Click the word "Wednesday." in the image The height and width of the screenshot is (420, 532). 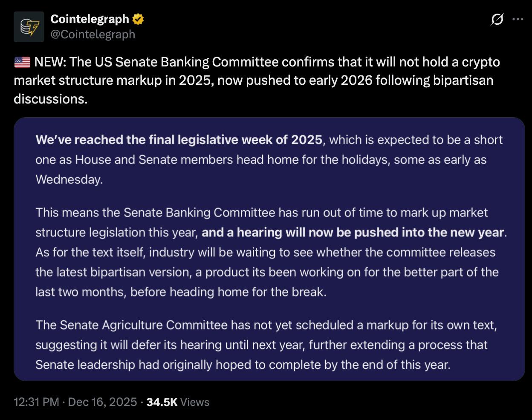(x=69, y=179)
